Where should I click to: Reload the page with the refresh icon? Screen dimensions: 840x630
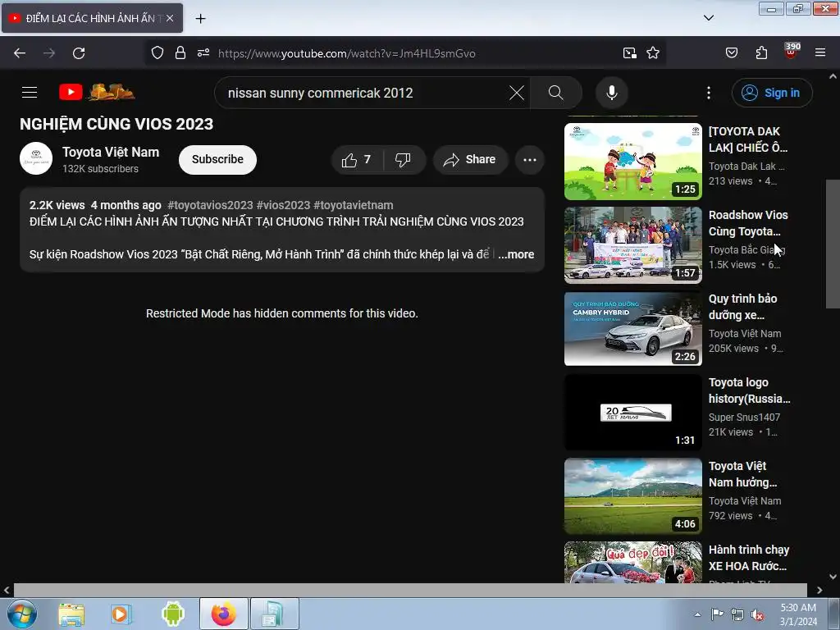pyautogui.click(x=79, y=53)
